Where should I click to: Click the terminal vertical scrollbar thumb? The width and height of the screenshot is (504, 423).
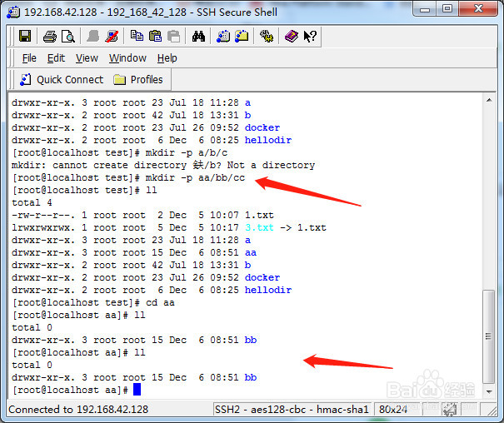point(489,336)
